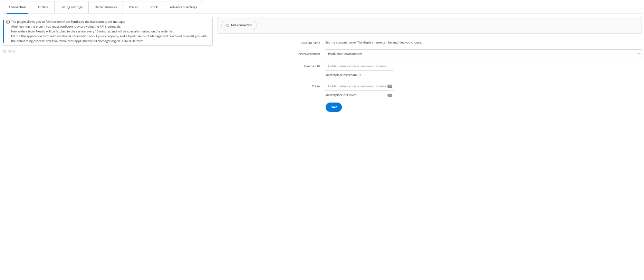
Task: Switch to the Stock tab
Action: tap(154, 7)
